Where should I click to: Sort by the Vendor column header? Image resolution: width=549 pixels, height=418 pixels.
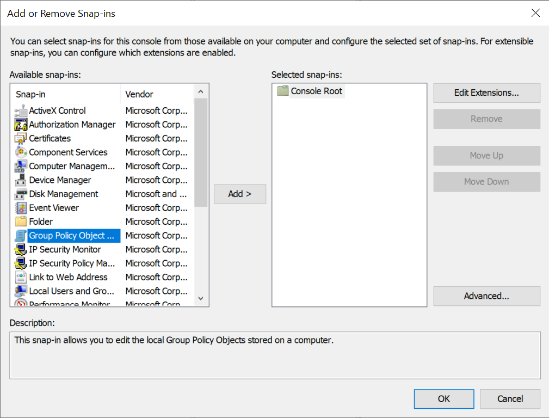157,94
